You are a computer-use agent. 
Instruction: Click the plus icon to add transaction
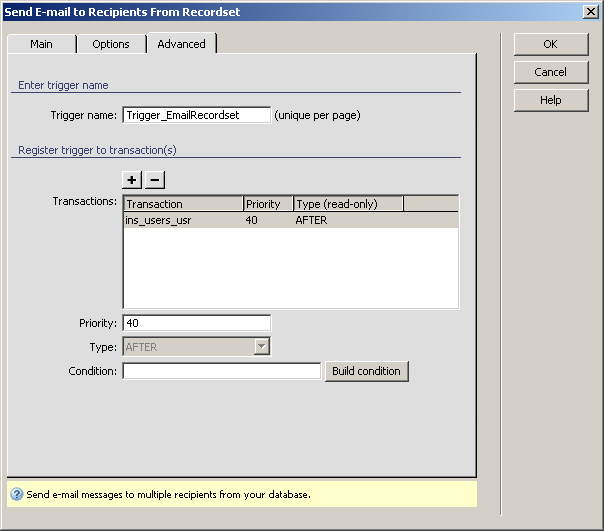(x=132, y=180)
